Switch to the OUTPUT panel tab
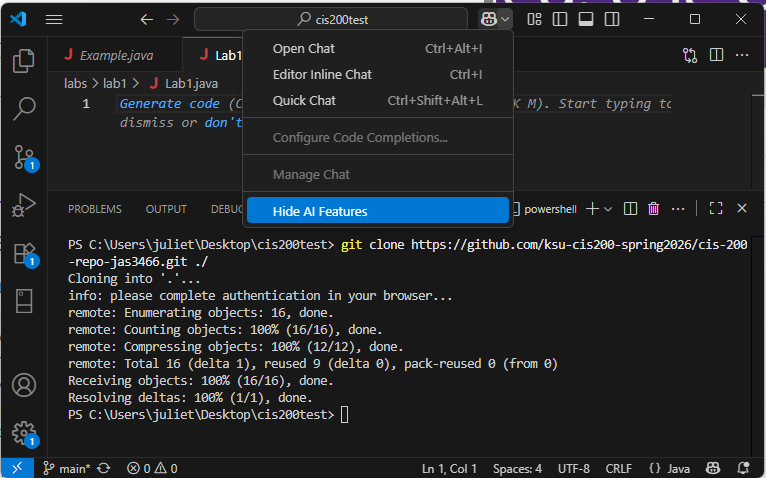The image size is (766, 478). point(166,209)
